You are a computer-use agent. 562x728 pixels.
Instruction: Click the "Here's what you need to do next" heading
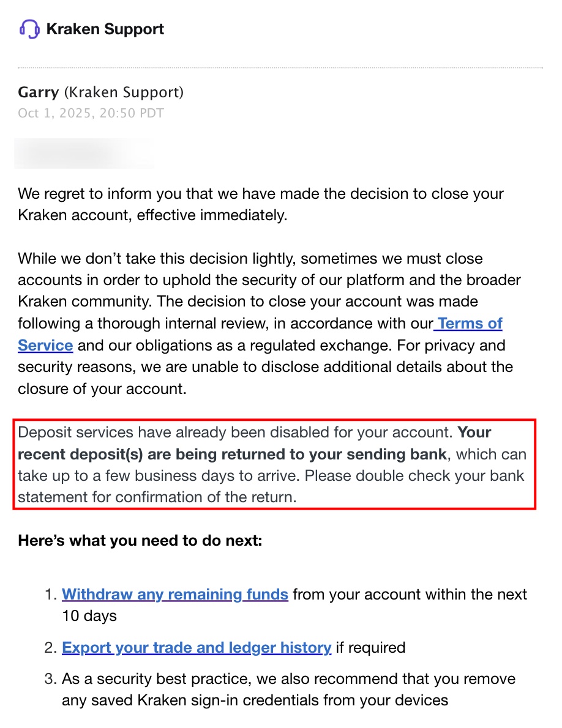[x=140, y=541]
